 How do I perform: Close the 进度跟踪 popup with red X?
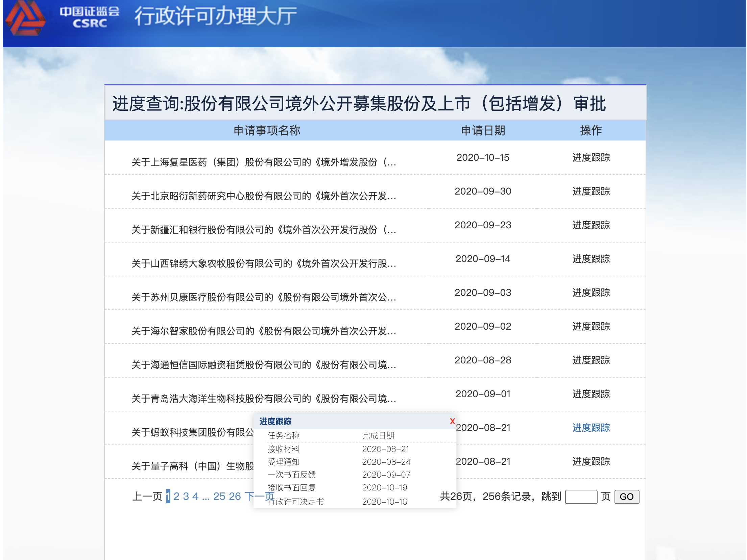452,421
